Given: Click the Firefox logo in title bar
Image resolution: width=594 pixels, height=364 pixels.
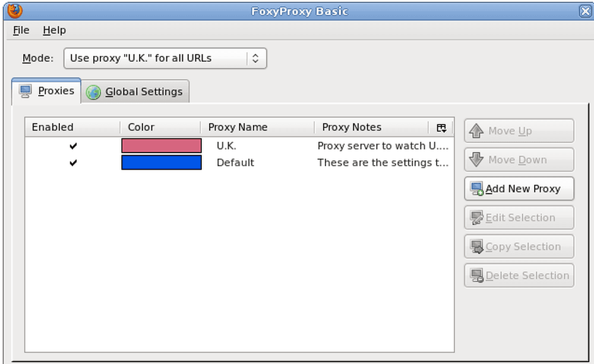Looking at the screenshot, I should coord(15,11).
